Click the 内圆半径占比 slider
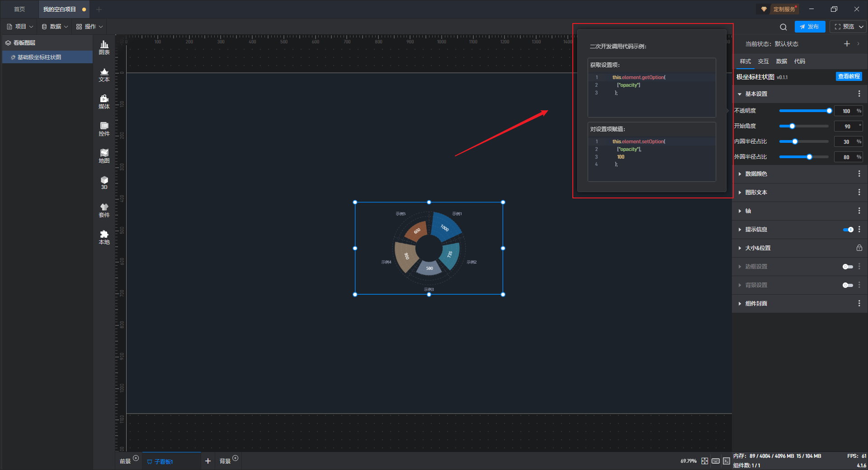The image size is (868, 470). pos(805,141)
